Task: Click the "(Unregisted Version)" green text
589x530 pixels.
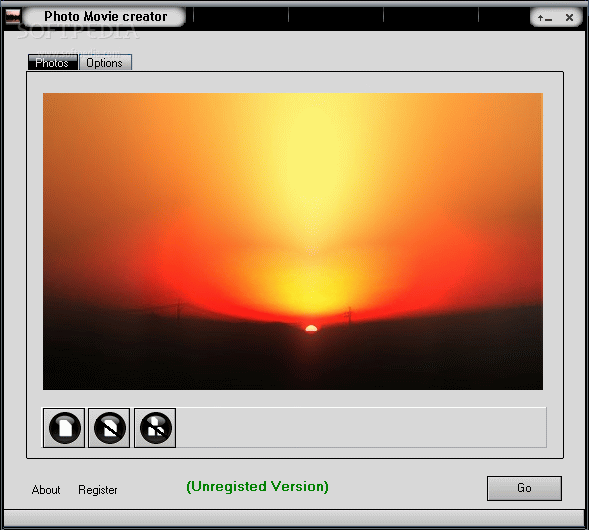Action: [257, 486]
